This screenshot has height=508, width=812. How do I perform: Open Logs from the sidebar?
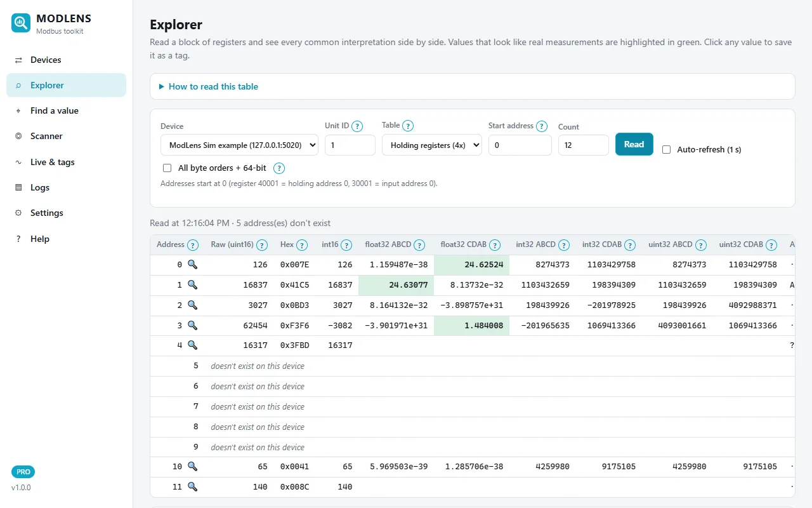[x=66, y=187]
